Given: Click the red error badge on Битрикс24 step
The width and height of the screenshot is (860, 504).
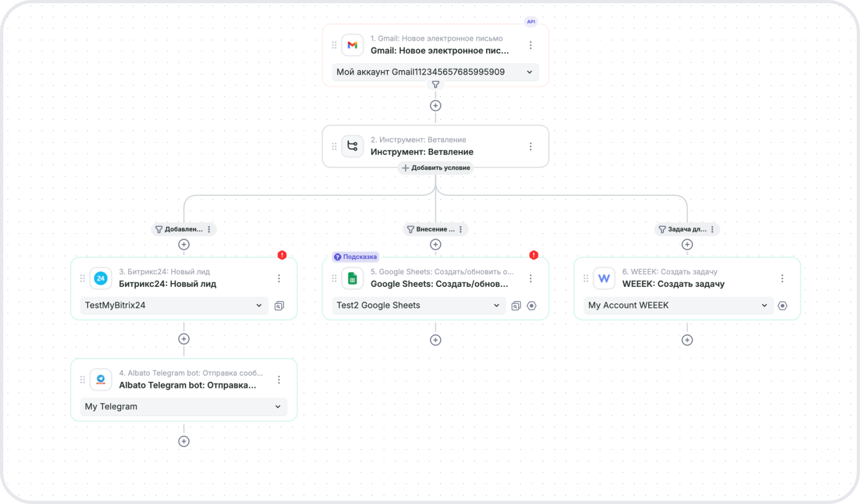Looking at the screenshot, I should (x=282, y=255).
